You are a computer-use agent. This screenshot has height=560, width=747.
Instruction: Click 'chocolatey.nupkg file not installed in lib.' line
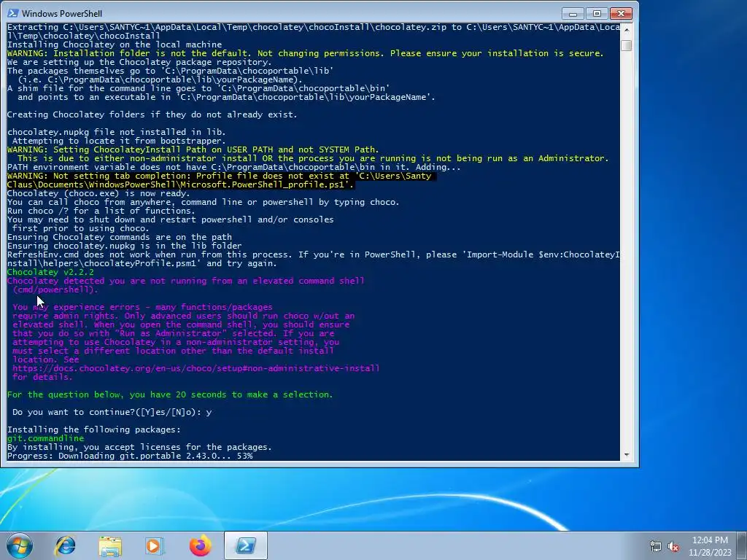coord(116,132)
